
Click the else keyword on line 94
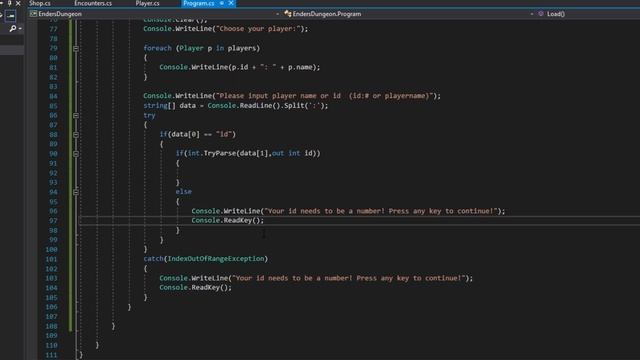pyautogui.click(x=184, y=191)
